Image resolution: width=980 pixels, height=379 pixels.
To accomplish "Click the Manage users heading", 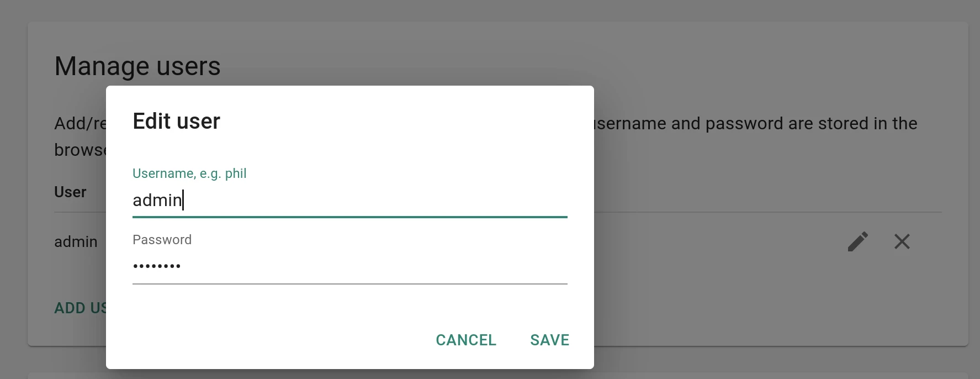I will pos(137,66).
